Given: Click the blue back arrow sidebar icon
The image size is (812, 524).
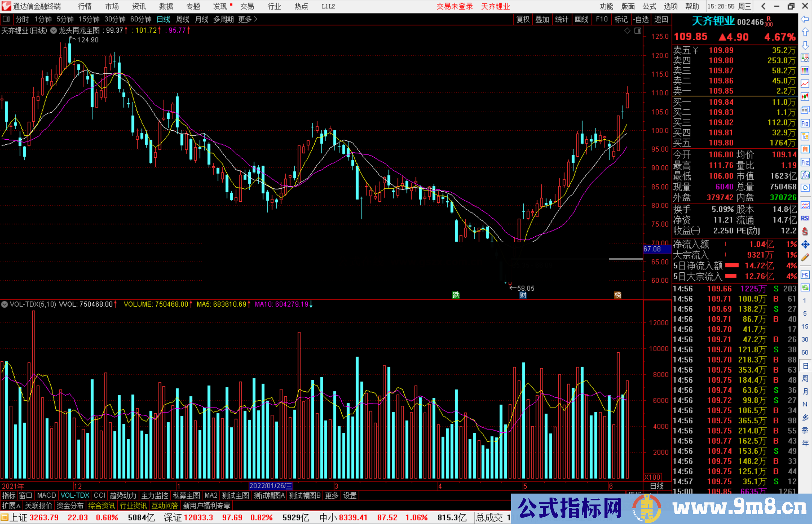Looking at the screenshot, I should click(805, 19).
